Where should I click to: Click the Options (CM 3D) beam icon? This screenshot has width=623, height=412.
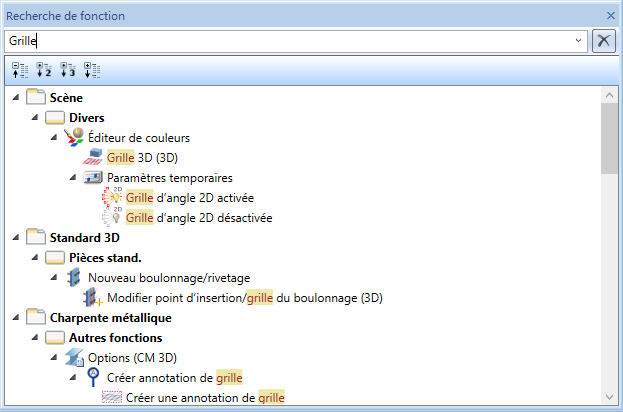click(x=74, y=357)
